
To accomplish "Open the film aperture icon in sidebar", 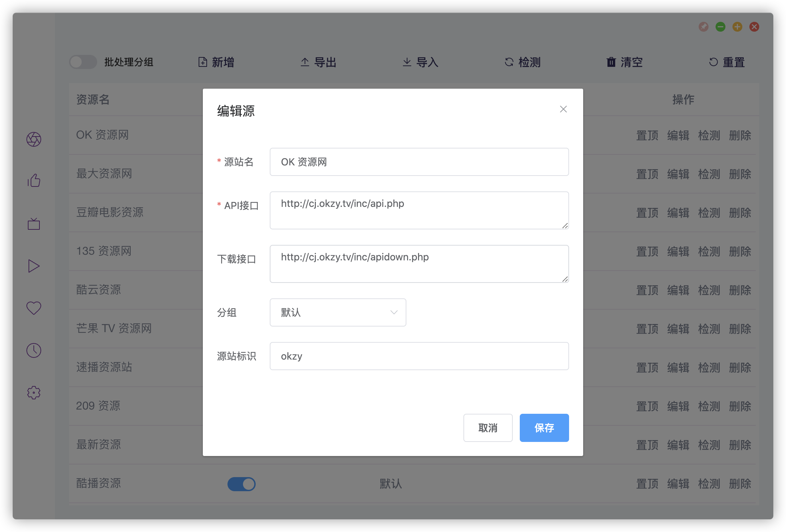I will (34, 139).
